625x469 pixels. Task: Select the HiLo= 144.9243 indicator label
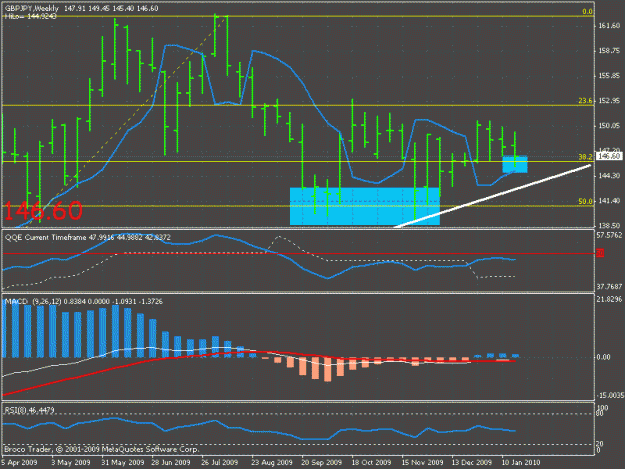[30, 17]
